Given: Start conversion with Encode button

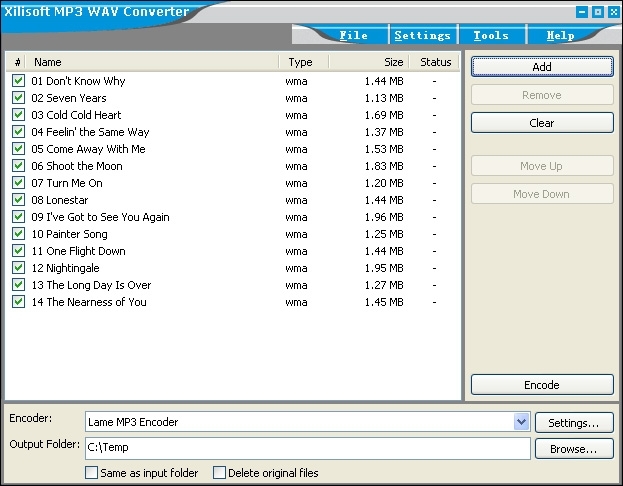Looking at the screenshot, I should point(542,385).
